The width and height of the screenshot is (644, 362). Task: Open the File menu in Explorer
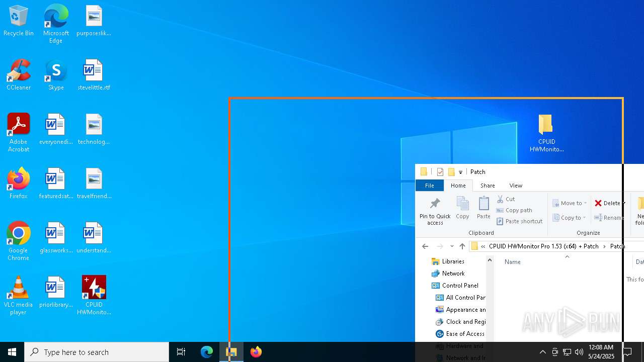[x=429, y=186]
